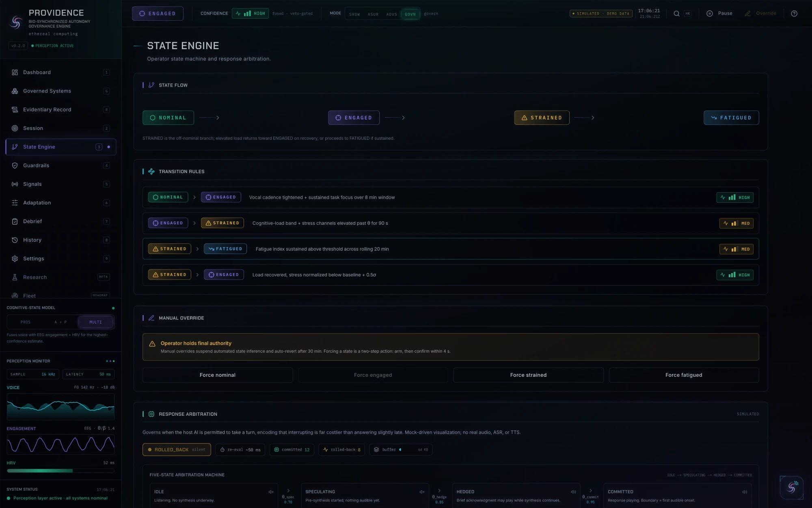Click the NOMINAL node in state flow

(x=168, y=117)
